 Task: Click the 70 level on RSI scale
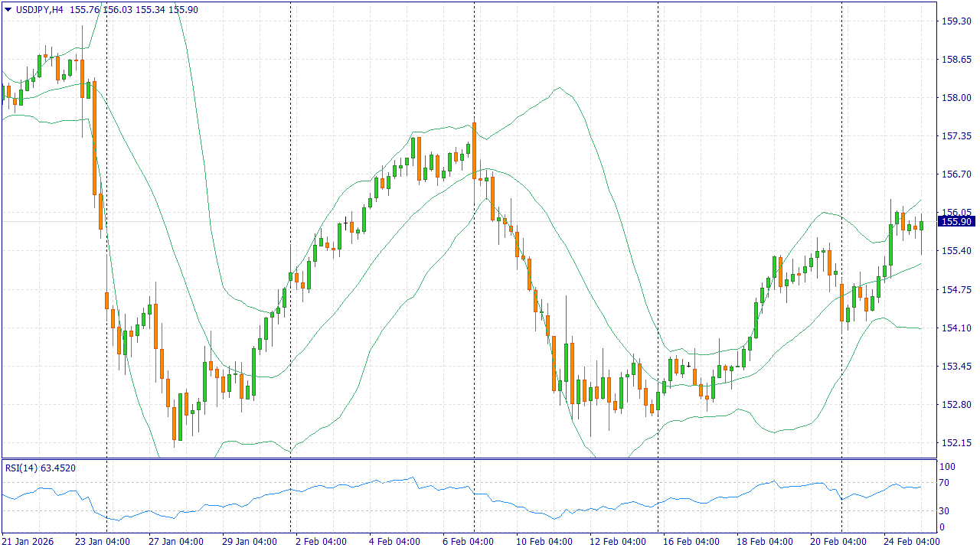pos(945,483)
